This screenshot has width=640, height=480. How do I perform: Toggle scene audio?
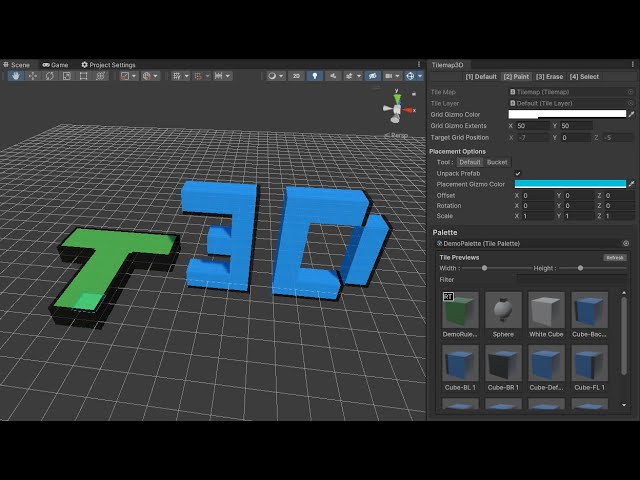click(333, 76)
